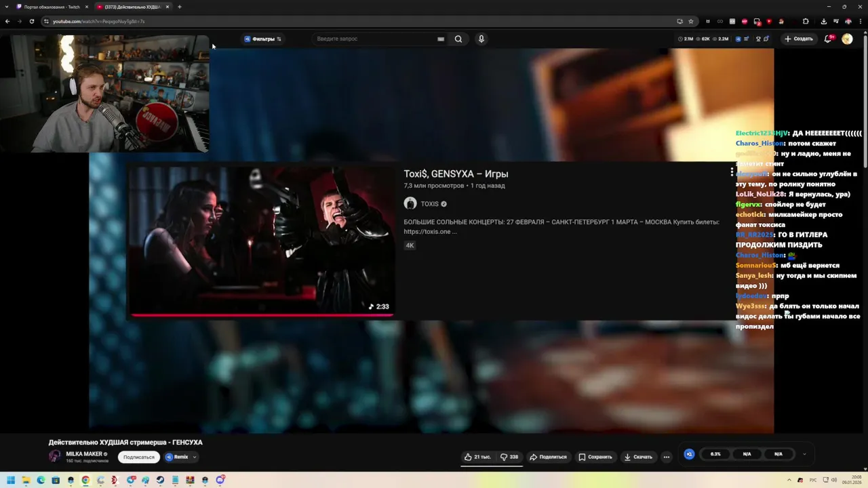
Task: Open the browser Downloads arrow icon
Action: pyautogui.click(x=824, y=21)
